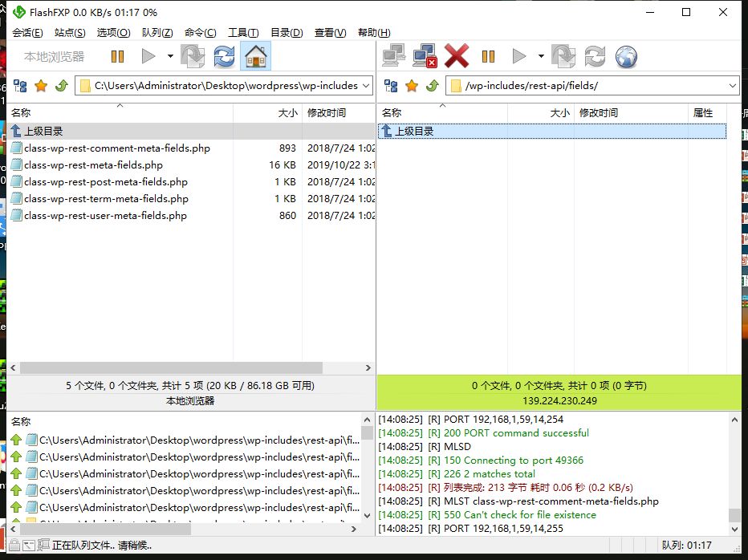
Task: Select remote 上级目录 row
Action: [x=552, y=132]
